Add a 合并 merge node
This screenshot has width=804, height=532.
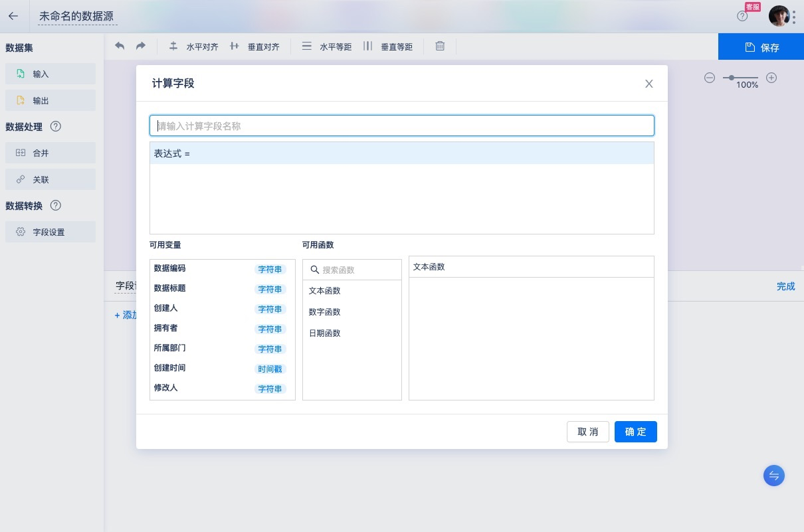pos(50,153)
